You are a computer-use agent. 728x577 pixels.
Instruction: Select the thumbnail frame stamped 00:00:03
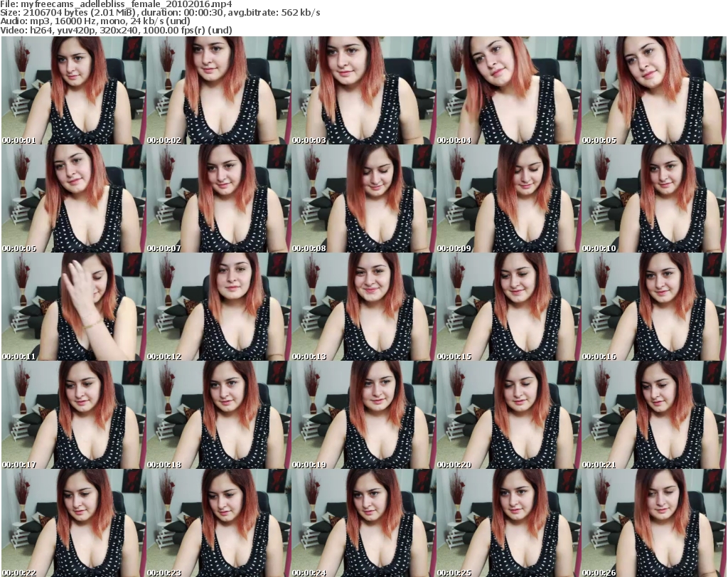[363, 90]
